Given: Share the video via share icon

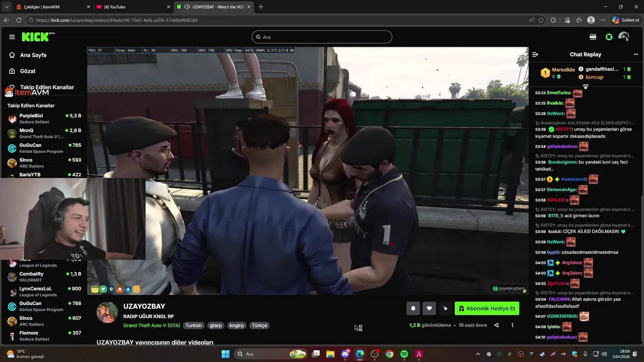Looking at the screenshot, I should (497, 325).
